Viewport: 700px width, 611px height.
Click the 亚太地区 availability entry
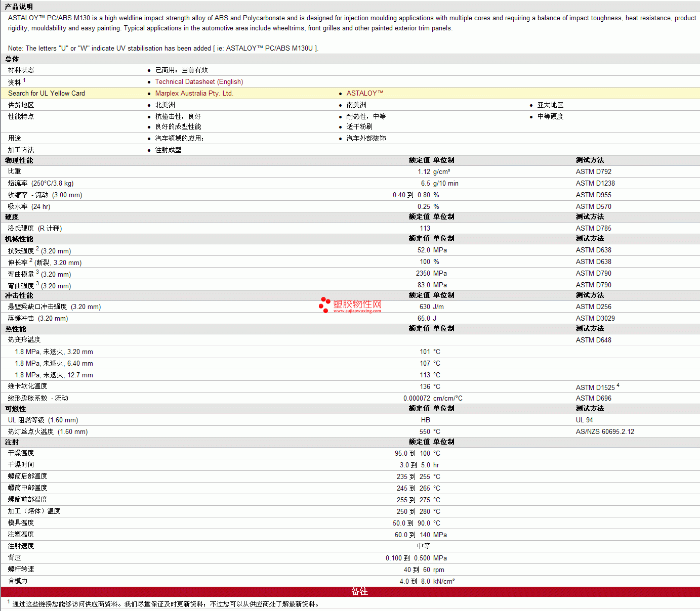(x=550, y=105)
